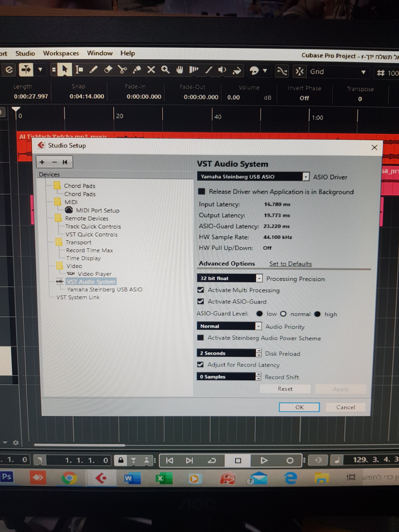Open the Workspaces menu
This screenshot has height=532, width=399.
(61, 53)
